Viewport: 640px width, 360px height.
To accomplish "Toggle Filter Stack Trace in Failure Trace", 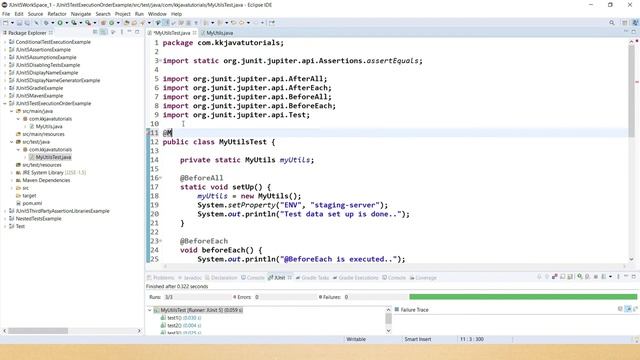I will point(628,309).
